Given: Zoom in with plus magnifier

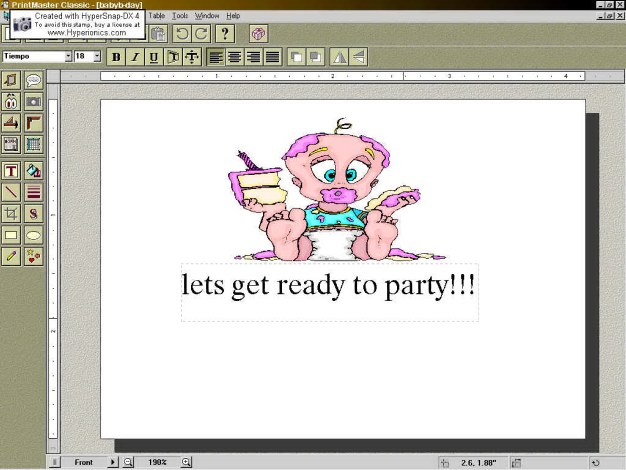Looking at the screenshot, I should 186,462.
